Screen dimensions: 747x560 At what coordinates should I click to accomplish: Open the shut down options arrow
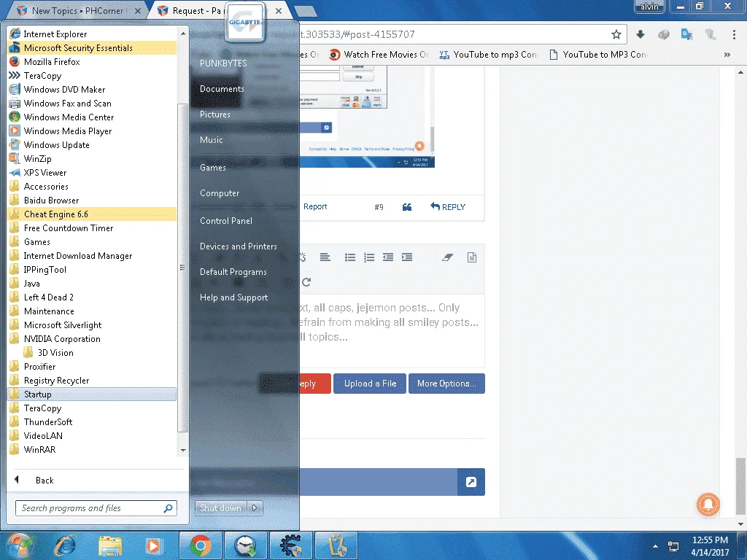255,507
